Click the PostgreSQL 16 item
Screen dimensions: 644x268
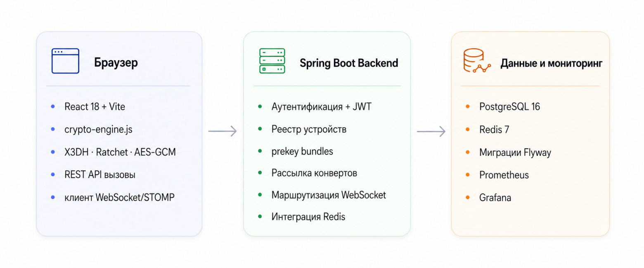(x=510, y=107)
